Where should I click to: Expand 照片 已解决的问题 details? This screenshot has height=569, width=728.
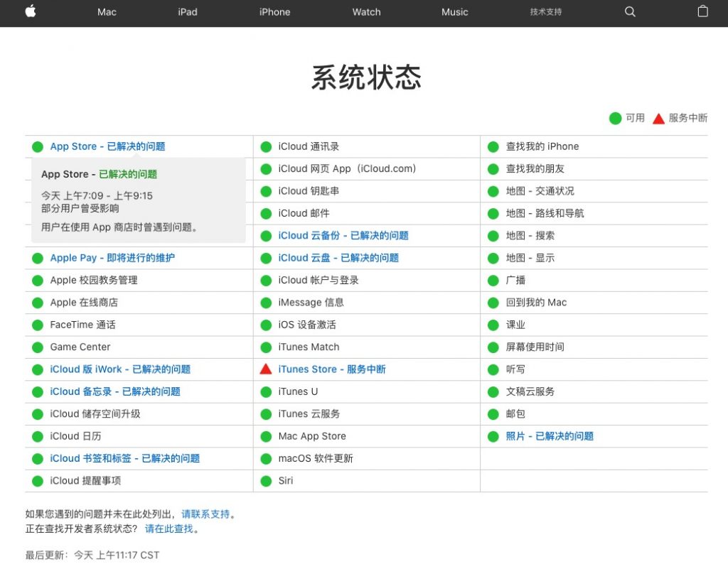[550, 436]
